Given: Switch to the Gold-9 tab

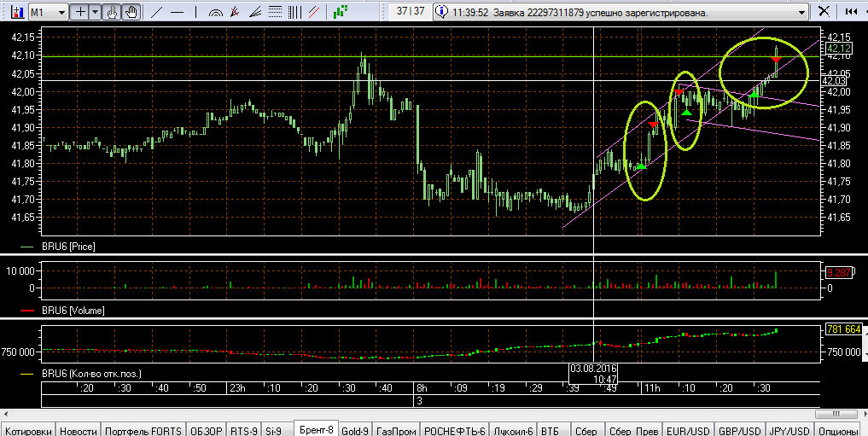Looking at the screenshot, I should 355,431.
